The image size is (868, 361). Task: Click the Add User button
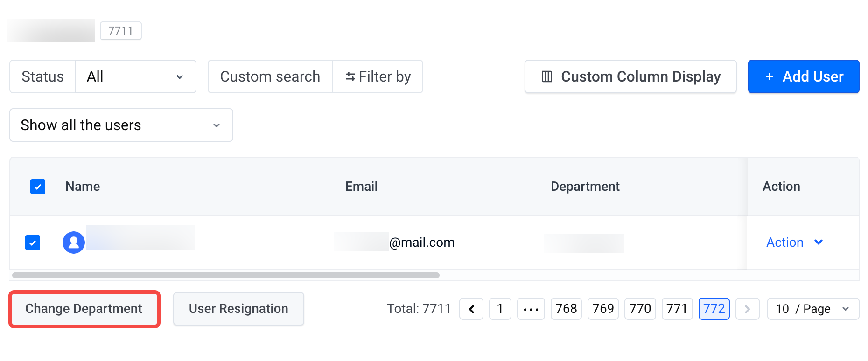coord(804,76)
